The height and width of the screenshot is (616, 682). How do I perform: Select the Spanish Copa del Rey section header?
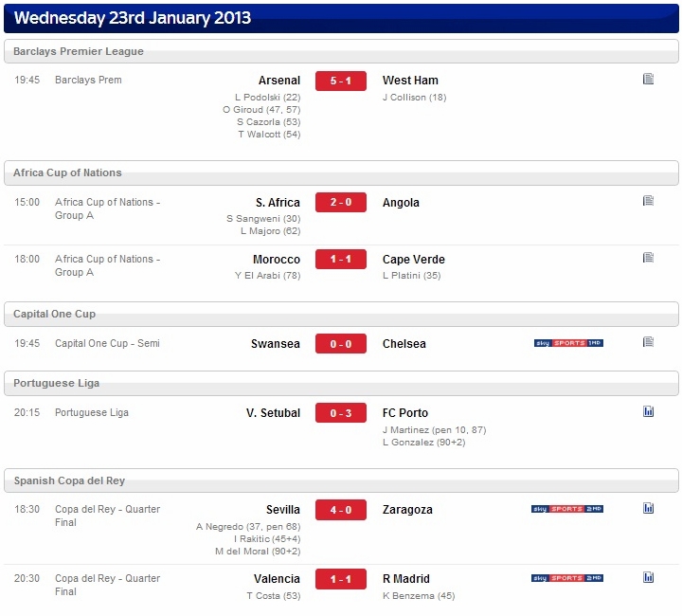click(x=341, y=480)
